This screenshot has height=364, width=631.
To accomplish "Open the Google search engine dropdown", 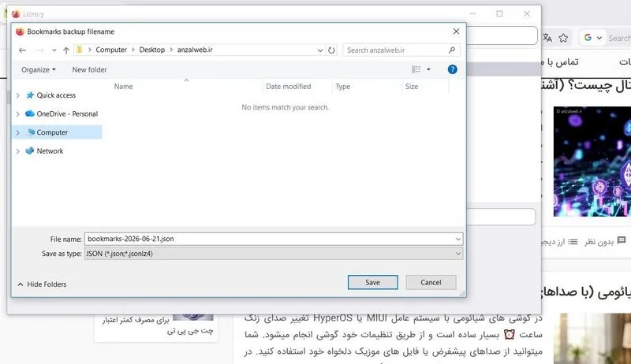I will pos(593,38).
